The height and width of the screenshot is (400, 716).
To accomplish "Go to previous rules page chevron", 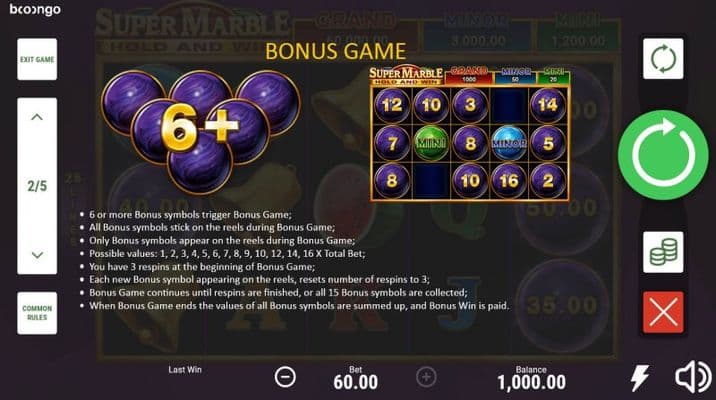I will coord(37,117).
